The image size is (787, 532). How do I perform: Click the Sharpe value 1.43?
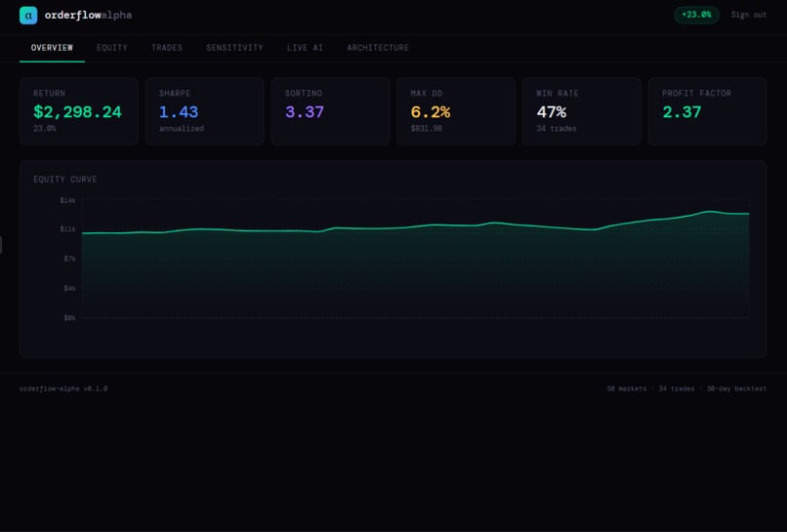[x=179, y=112]
